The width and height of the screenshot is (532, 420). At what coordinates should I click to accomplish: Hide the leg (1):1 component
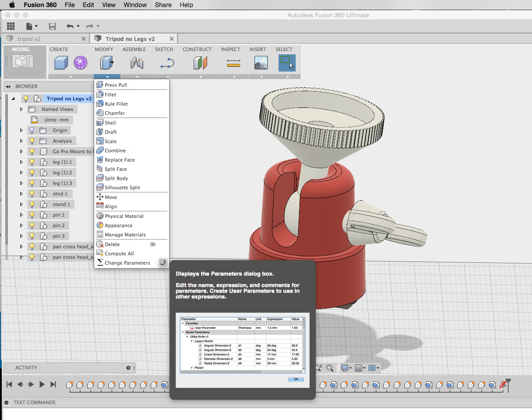[x=32, y=162]
